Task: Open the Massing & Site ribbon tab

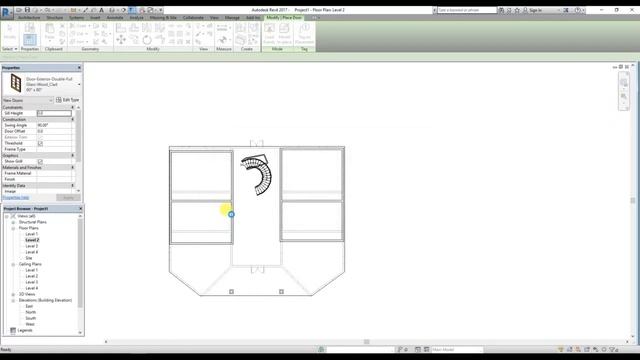Action: 163,18
